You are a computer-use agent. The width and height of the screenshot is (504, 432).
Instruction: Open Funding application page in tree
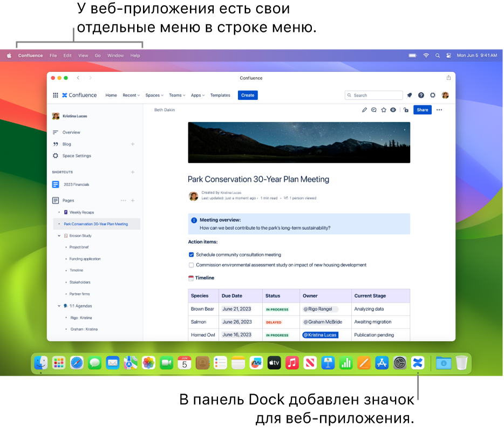tap(85, 259)
